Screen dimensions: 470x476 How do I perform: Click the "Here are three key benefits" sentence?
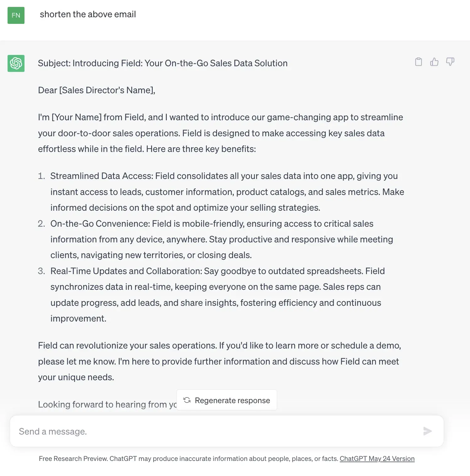point(201,149)
